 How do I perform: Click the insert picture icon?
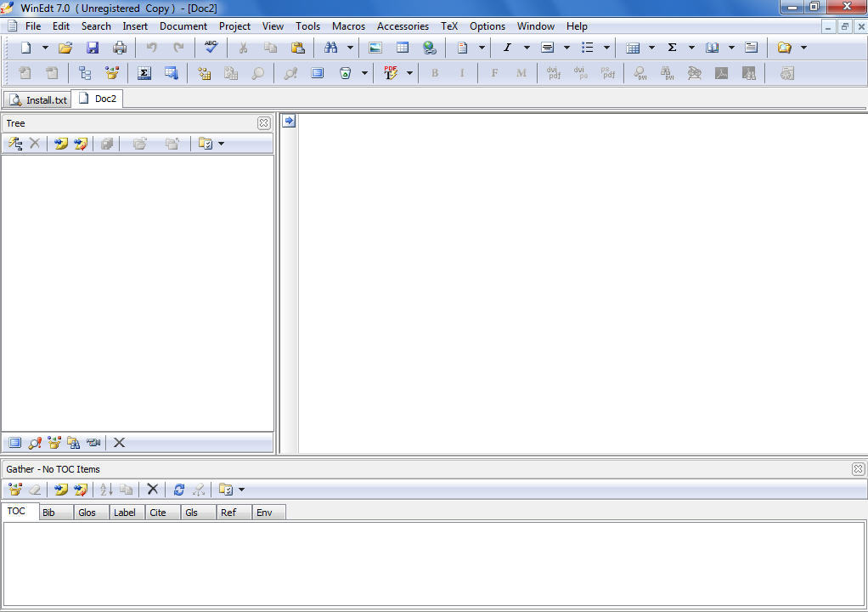click(375, 48)
